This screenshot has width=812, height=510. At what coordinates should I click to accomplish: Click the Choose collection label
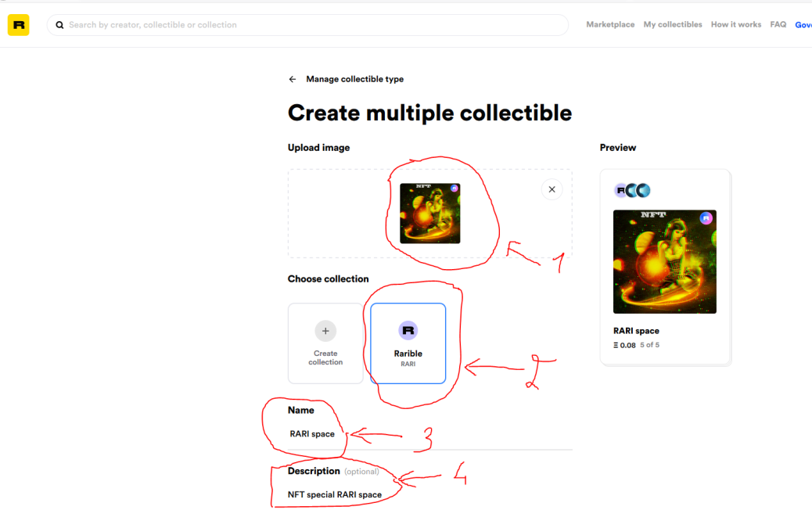[329, 279]
